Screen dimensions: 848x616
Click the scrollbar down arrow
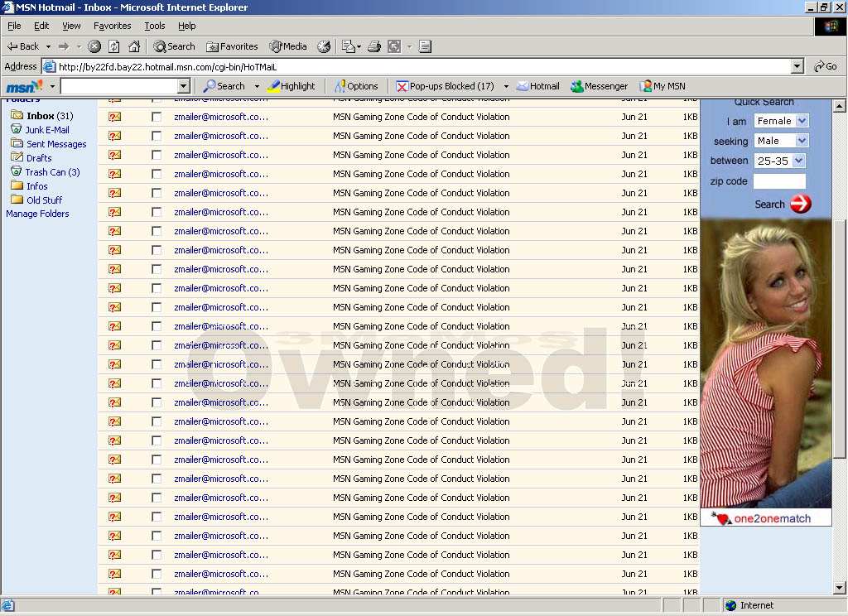pyautogui.click(x=840, y=587)
